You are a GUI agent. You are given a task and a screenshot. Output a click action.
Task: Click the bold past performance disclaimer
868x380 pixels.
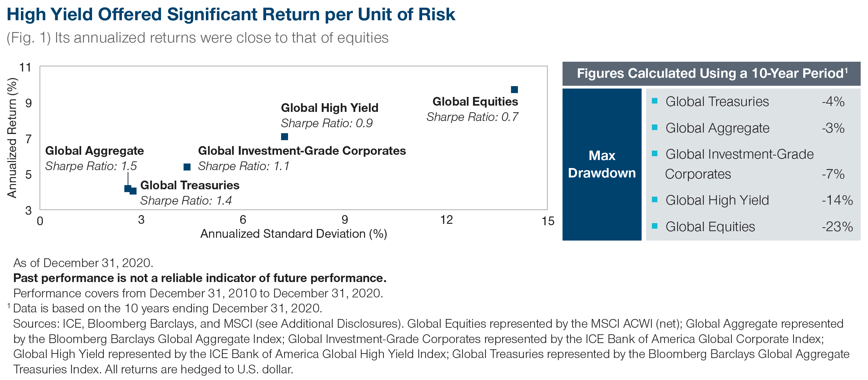(200, 278)
